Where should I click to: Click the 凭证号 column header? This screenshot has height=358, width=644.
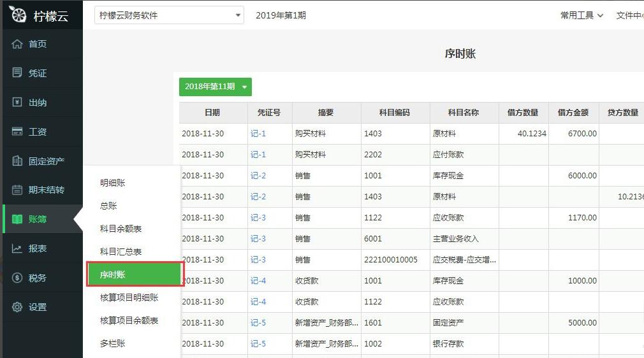click(270, 113)
